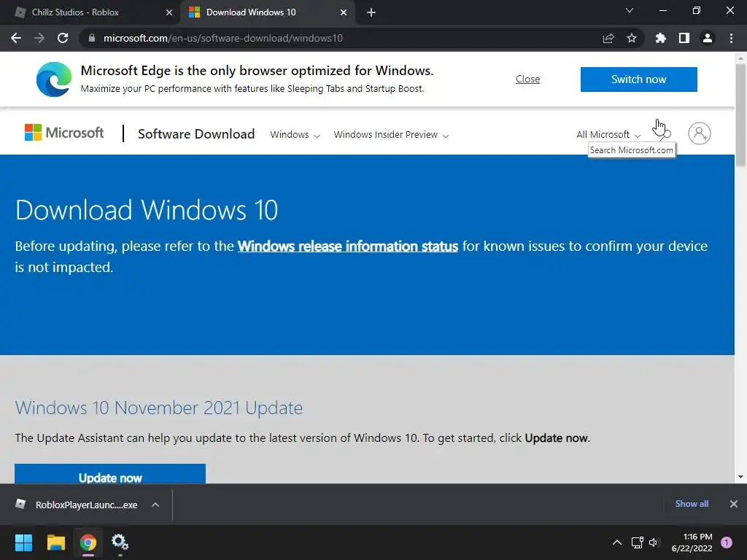Open notification badge in taskbar
This screenshot has height=560, width=747.
[727, 542]
